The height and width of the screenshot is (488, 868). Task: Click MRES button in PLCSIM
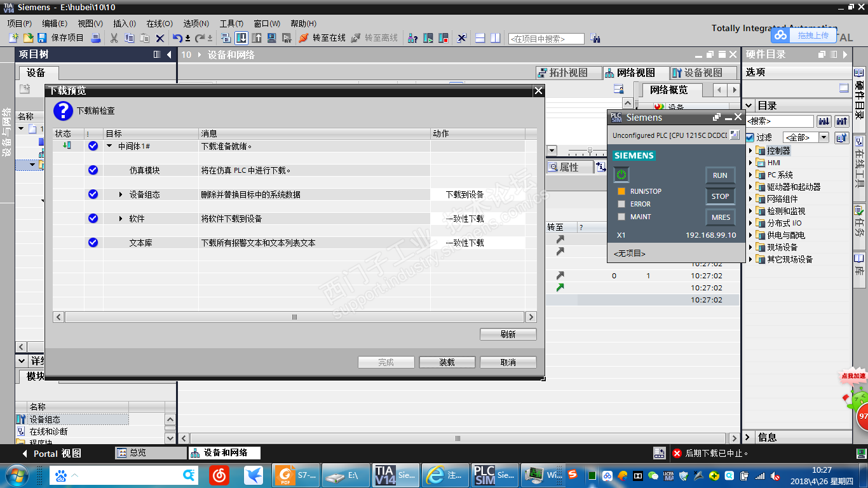pyautogui.click(x=720, y=217)
